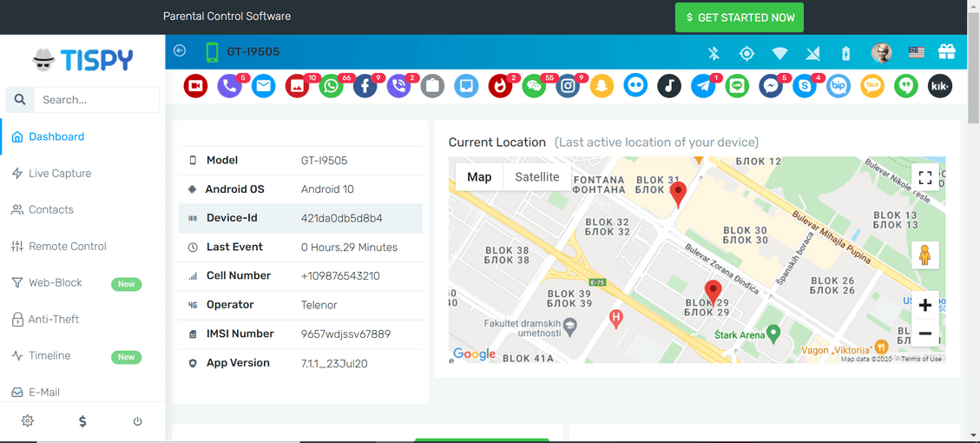
Task: Click the no-signal cellular icon
Action: pyautogui.click(x=812, y=53)
